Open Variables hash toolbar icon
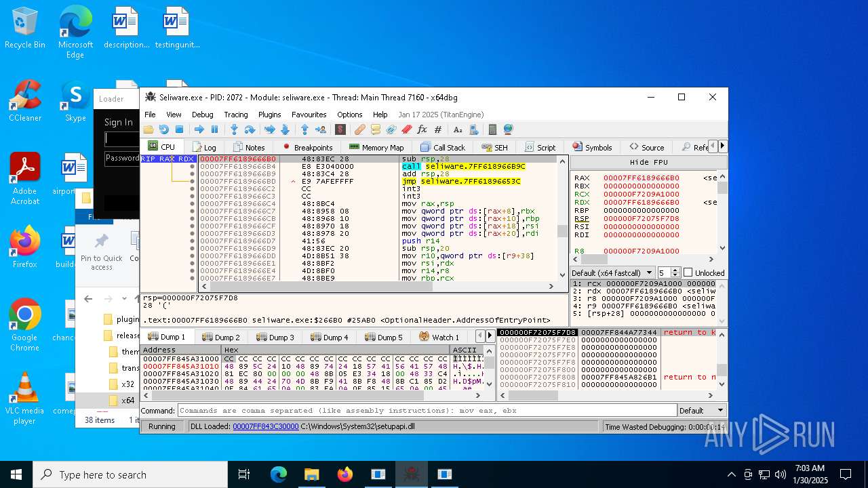 438,129
